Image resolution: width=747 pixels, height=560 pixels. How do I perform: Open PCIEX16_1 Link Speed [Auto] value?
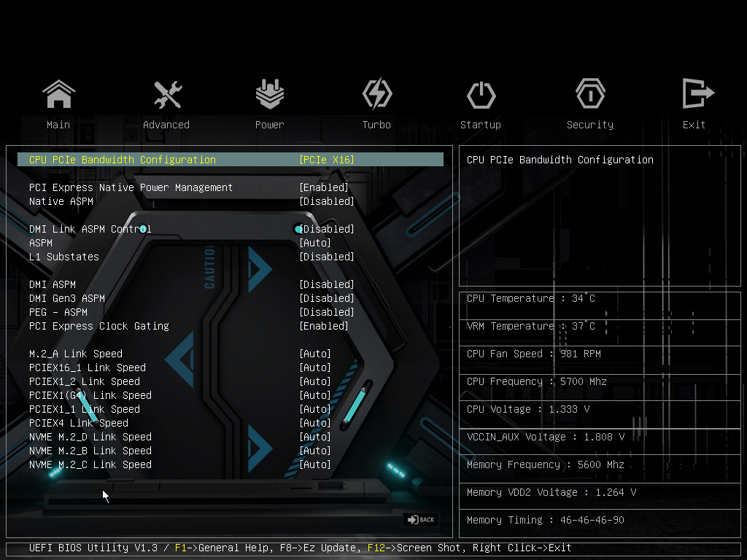(x=315, y=367)
